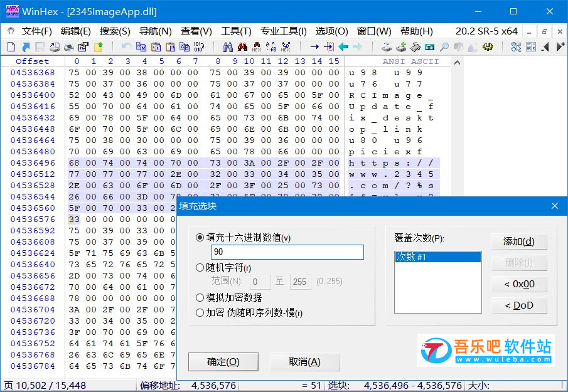Click offset row 04536624
The height and width of the screenshot is (392, 568).
tap(33, 253)
